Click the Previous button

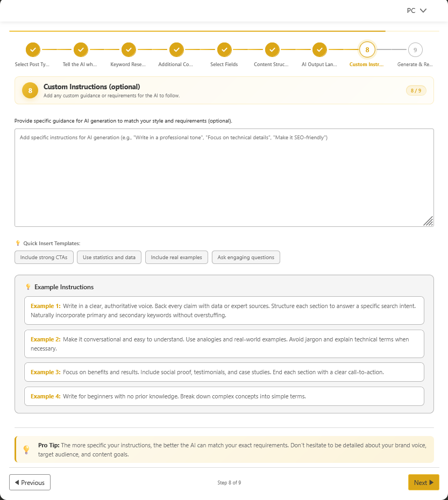(x=30, y=482)
